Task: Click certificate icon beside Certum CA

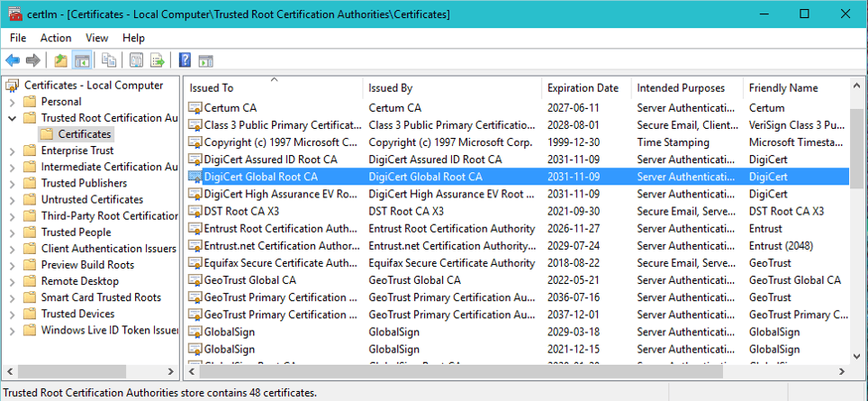Action: (194, 108)
